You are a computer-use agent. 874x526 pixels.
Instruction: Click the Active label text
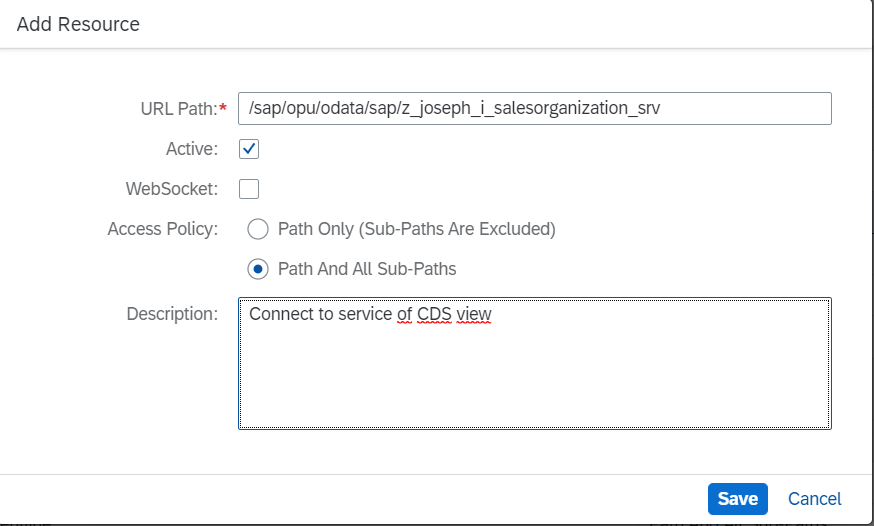point(191,149)
